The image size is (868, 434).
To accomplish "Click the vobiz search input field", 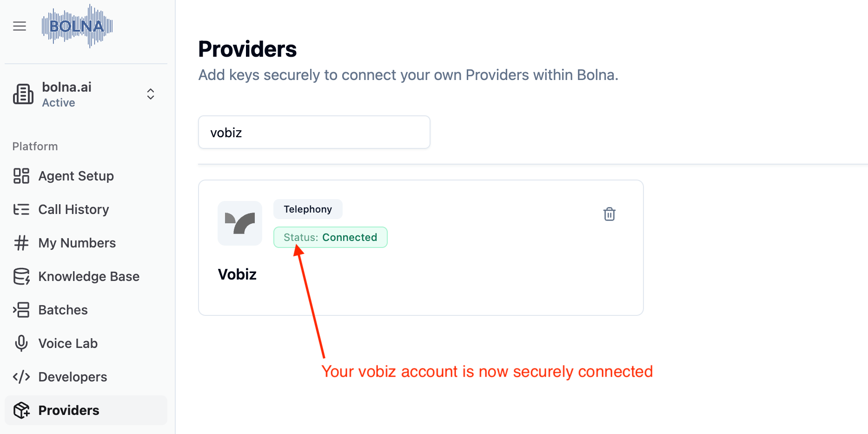I will click(314, 132).
